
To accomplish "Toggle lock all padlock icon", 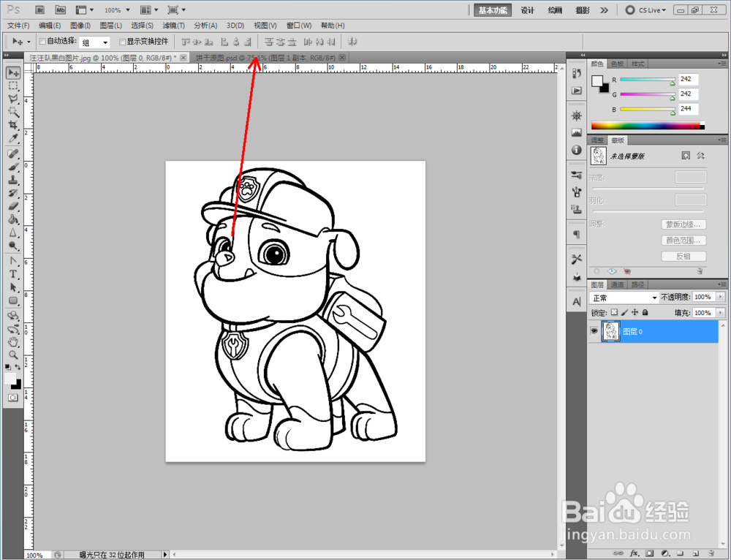I will tap(645, 312).
